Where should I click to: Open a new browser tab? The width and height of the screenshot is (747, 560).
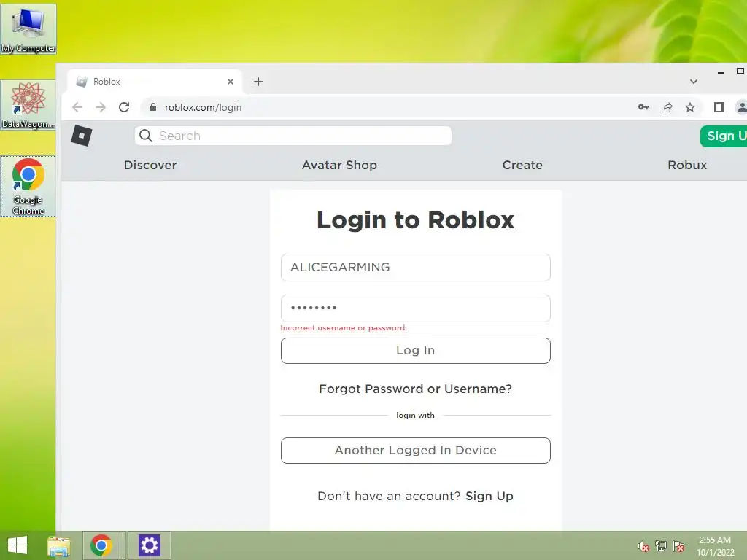(x=258, y=82)
